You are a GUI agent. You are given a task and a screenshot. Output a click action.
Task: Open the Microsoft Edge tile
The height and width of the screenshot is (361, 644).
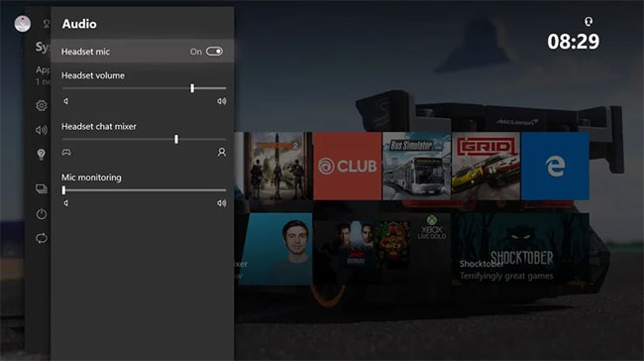point(555,166)
